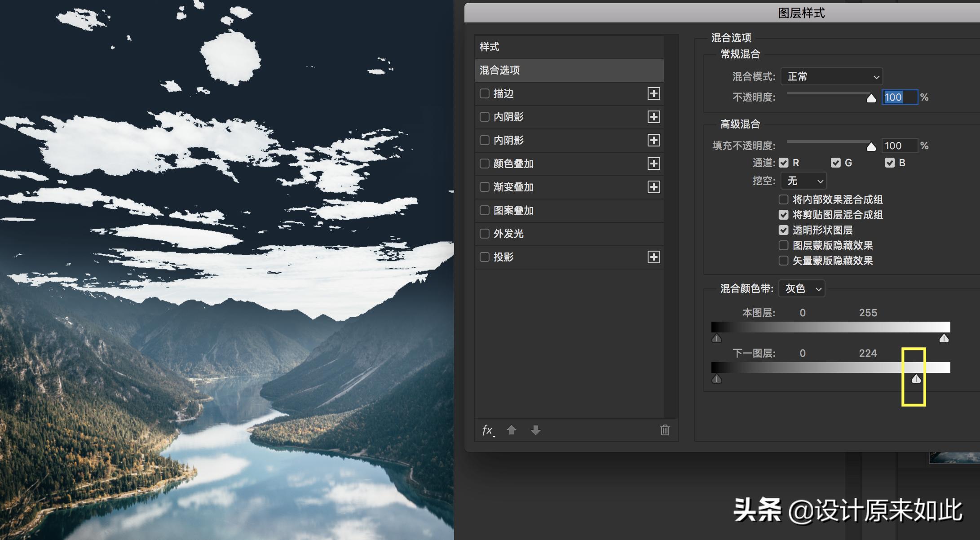Image resolution: width=980 pixels, height=540 pixels.
Task: Click the fx add-layer-style icon
Action: coord(487,430)
